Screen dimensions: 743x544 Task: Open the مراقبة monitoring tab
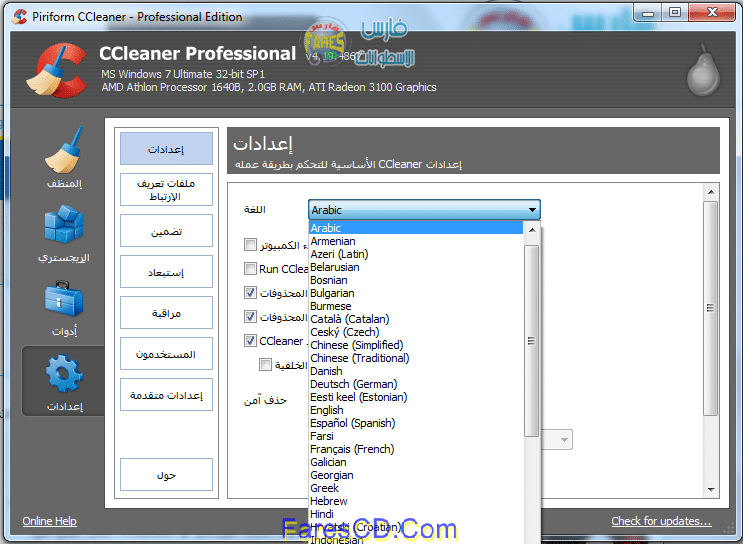166,313
